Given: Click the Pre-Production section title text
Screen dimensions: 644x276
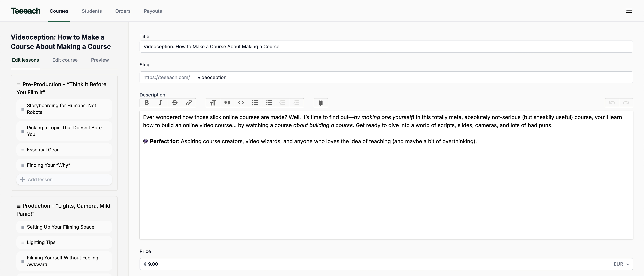Looking at the screenshot, I should tap(62, 88).
